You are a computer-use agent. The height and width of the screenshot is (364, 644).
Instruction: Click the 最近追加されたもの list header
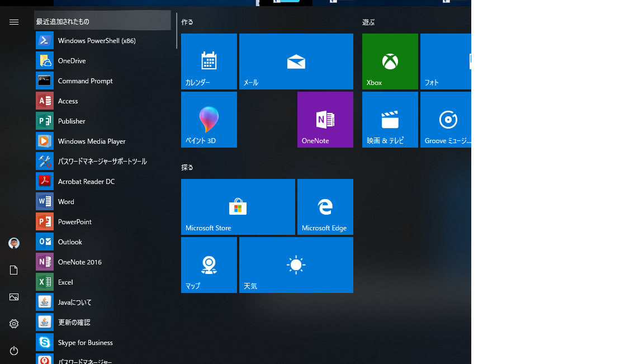pyautogui.click(x=102, y=21)
